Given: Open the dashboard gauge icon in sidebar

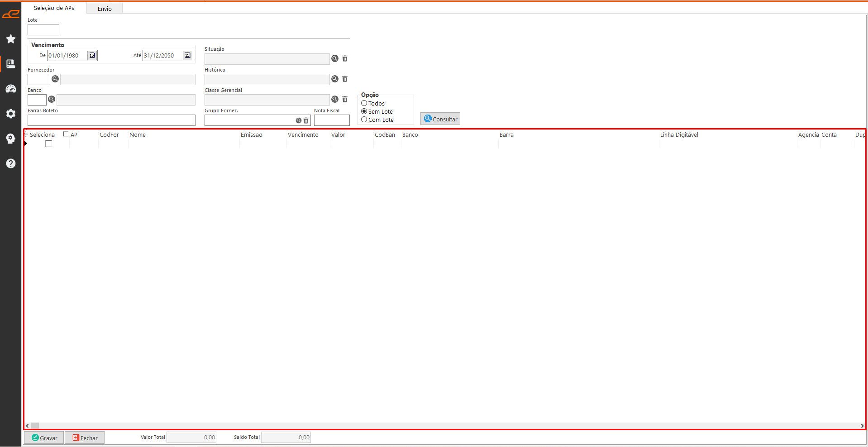Looking at the screenshot, I should [11, 89].
